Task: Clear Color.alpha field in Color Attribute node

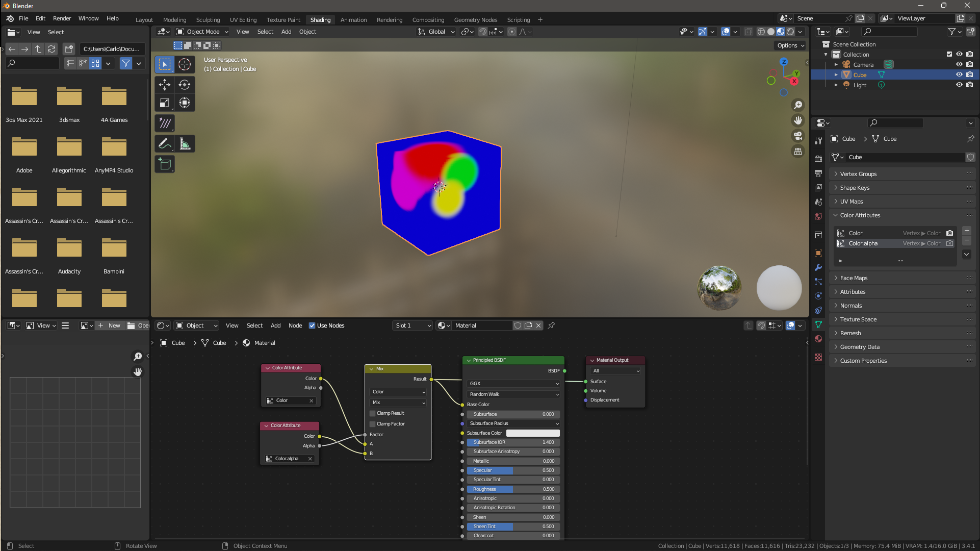Action: coord(310,459)
